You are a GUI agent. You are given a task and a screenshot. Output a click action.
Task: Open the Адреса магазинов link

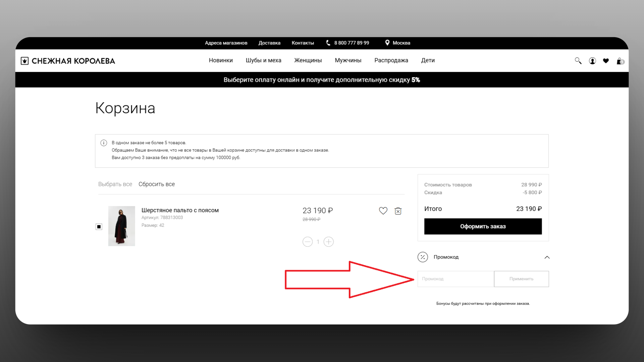[226, 43]
